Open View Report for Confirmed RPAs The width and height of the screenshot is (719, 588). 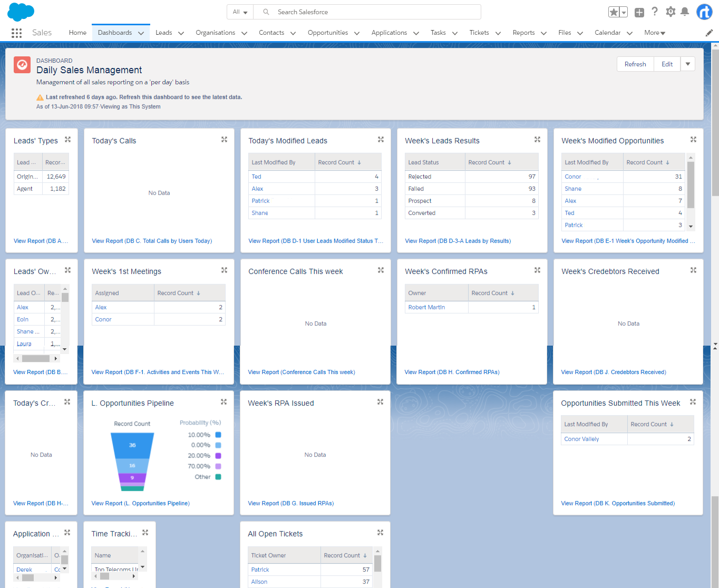tap(452, 372)
